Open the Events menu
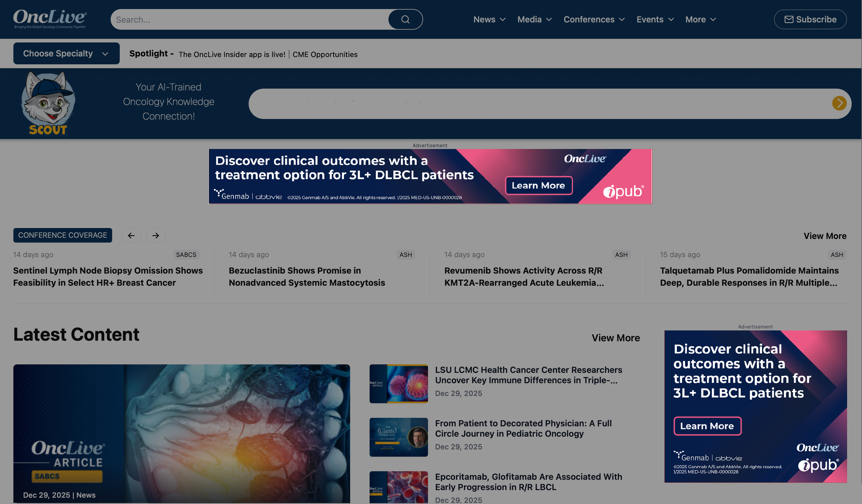This screenshot has width=862, height=504. point(654,19)
